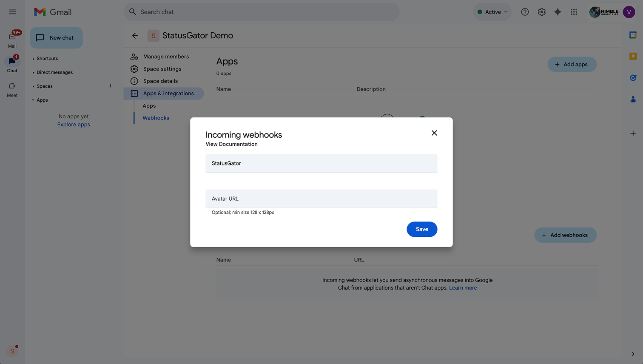This screenshot has height=364, width=643.
Task: Open the Settings gear icon
Action: point(541,12)
